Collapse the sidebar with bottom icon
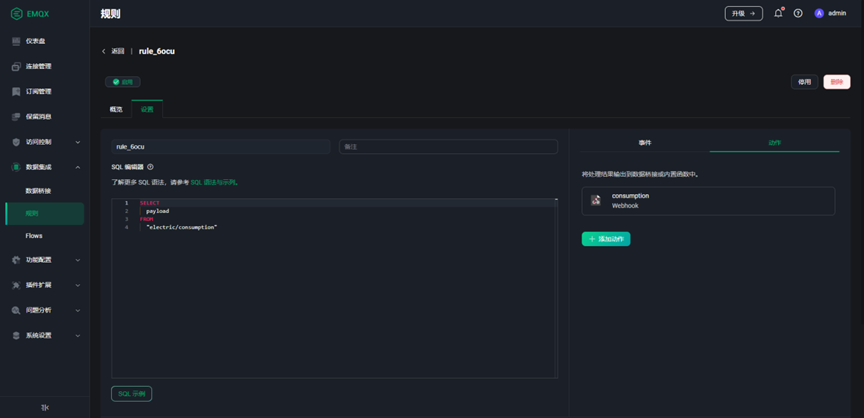864x418 pixels. [x=45, y=408]
